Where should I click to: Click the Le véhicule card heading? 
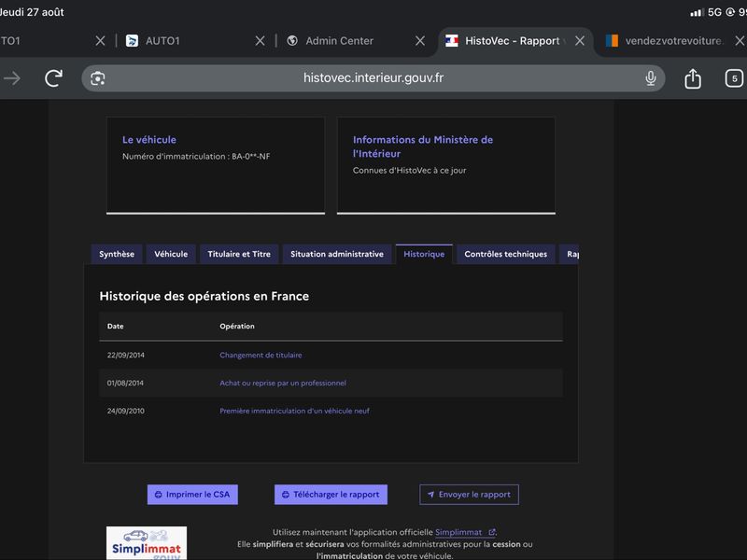point(149,139)
